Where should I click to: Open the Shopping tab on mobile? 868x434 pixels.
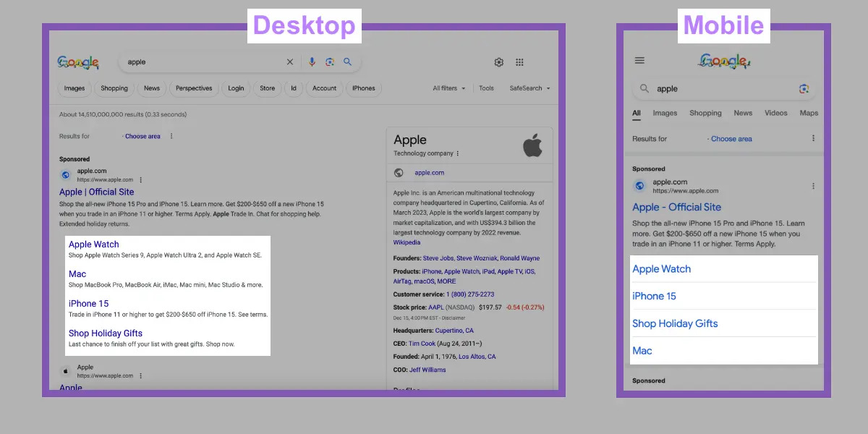705,113
